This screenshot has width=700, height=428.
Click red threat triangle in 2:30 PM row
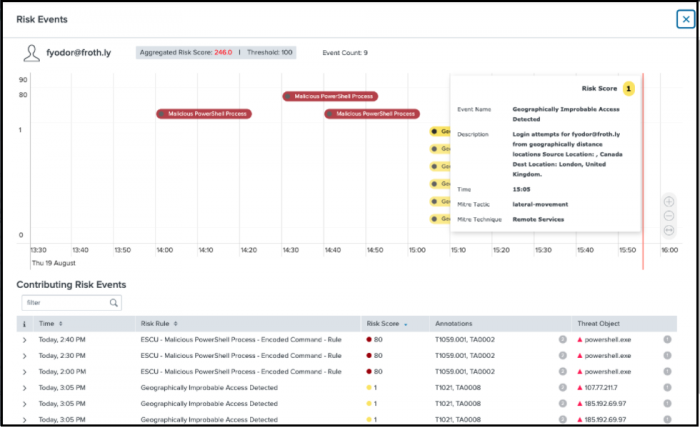pyautogui.click(x=580, y=356)
